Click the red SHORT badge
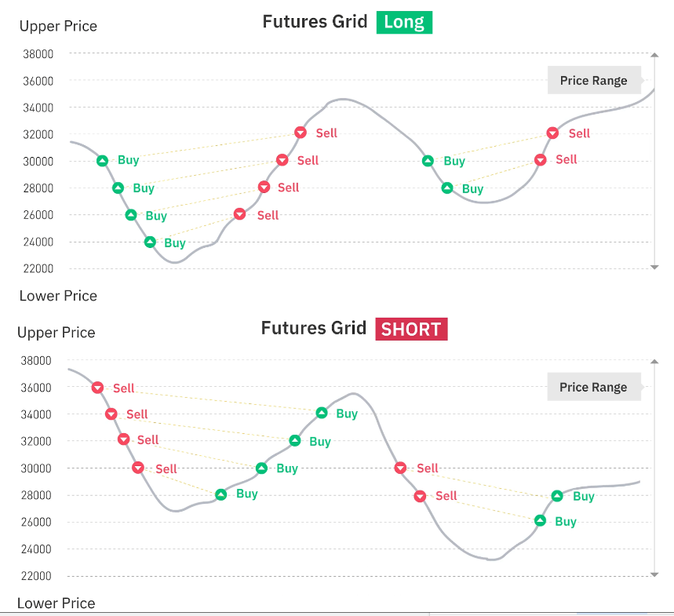The height and width of the screenshot is (616, 674). (411, 329)
